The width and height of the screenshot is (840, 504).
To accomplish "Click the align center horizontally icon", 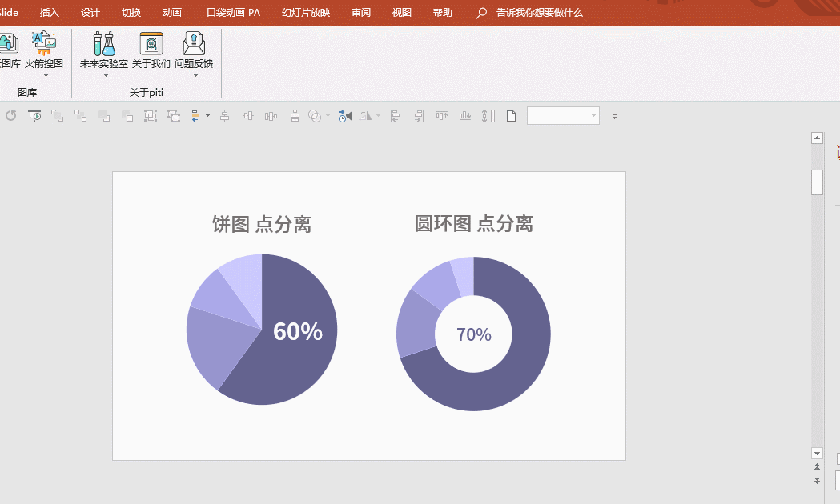I will point(225,115).
